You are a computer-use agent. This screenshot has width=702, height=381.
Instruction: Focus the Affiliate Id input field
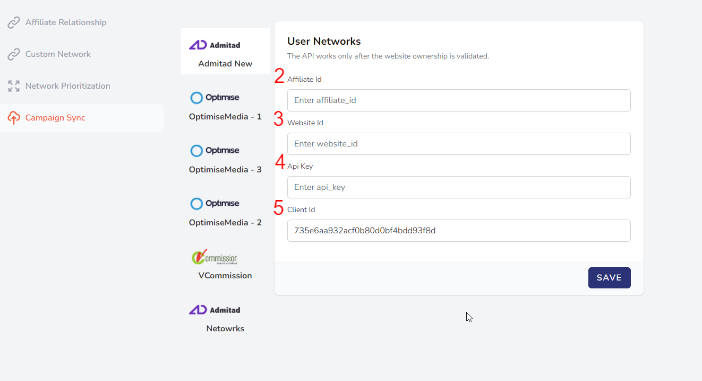[459, 100]
